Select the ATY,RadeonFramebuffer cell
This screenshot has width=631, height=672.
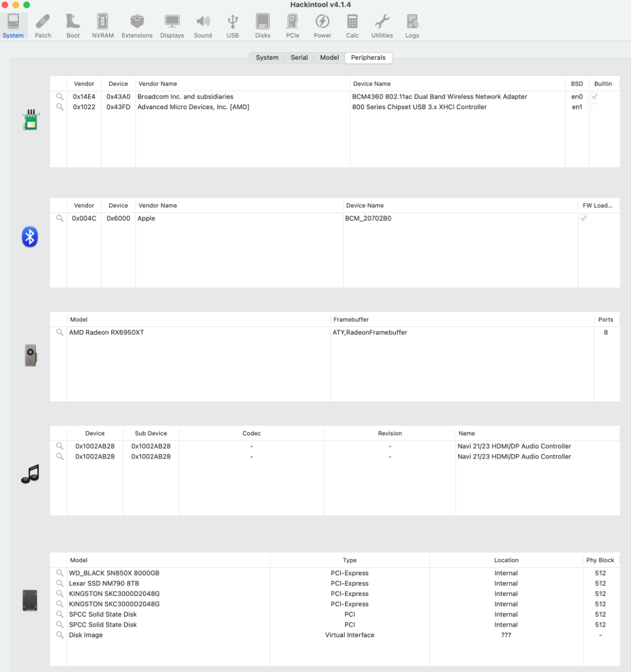tap(370, 332)
